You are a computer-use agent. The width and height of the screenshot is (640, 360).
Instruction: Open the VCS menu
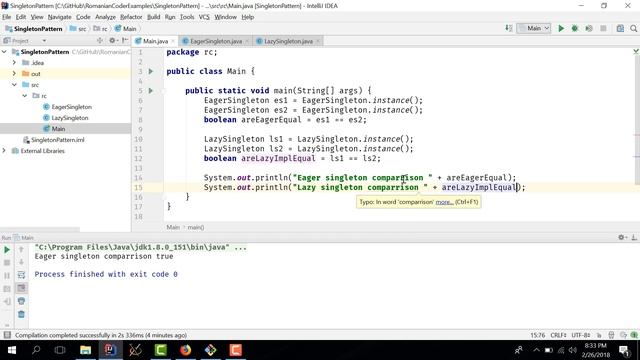(204, 17)
